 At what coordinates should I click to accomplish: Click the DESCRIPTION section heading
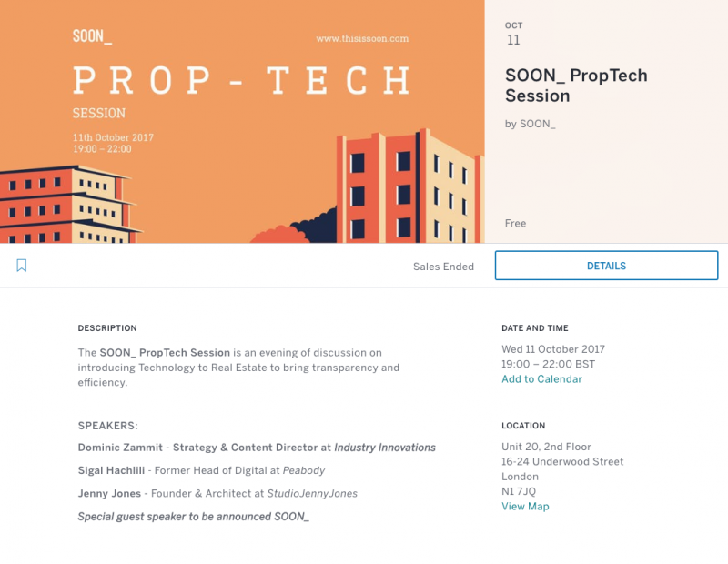(106, 328)
